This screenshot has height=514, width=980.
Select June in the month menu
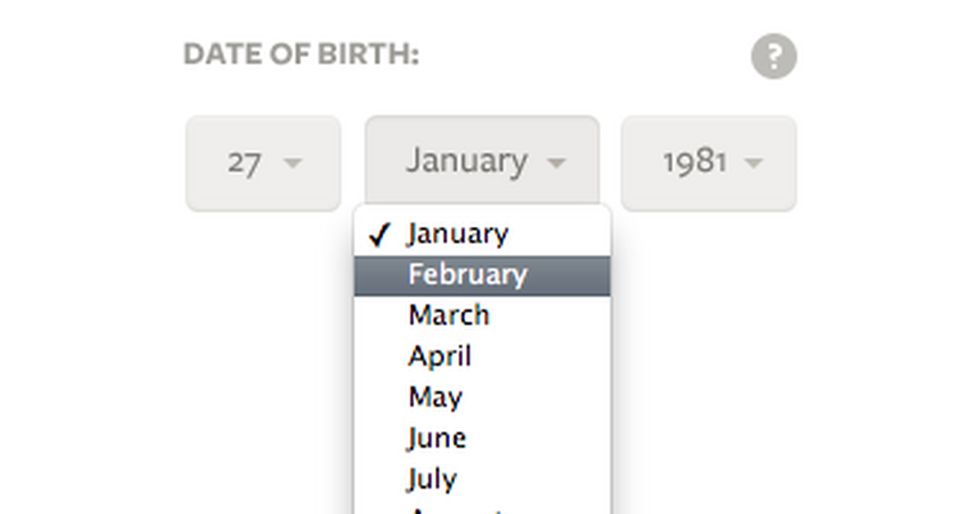click(437, 438)
